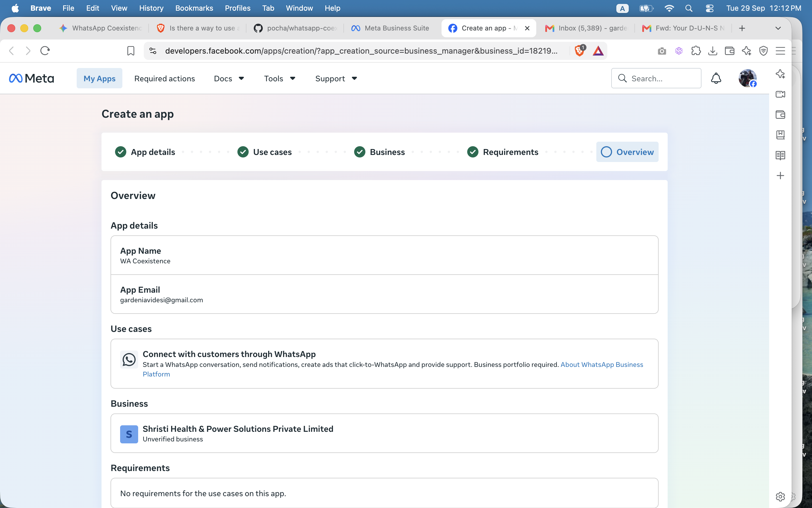
Task: Open the Apple menu
Action: click(x=15, y=8)
